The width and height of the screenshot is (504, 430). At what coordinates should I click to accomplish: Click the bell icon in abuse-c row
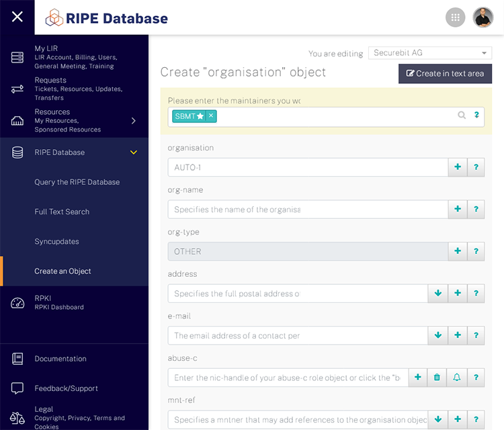click(457, 378)
